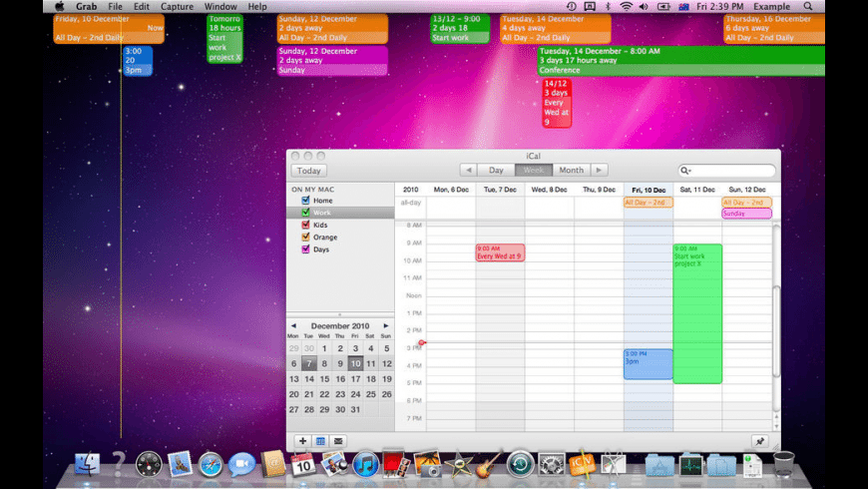Open the Australian flag input menu

coord(683,7)
